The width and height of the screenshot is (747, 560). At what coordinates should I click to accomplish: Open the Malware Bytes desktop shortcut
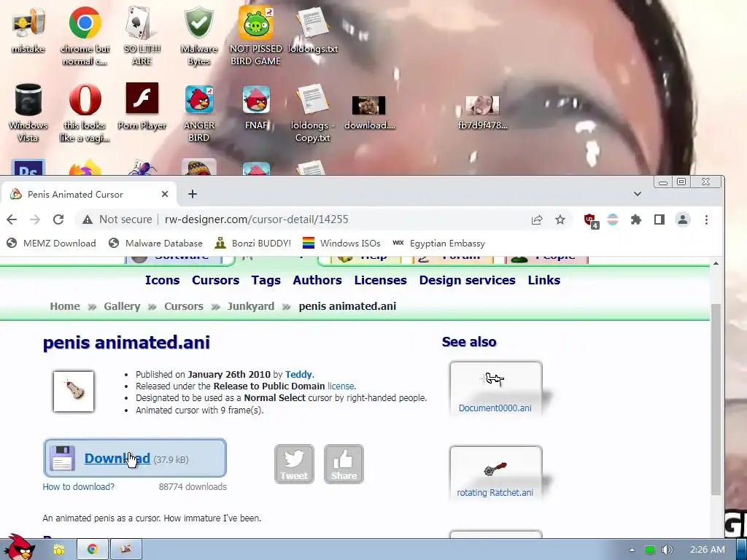[x=198, y=36]
